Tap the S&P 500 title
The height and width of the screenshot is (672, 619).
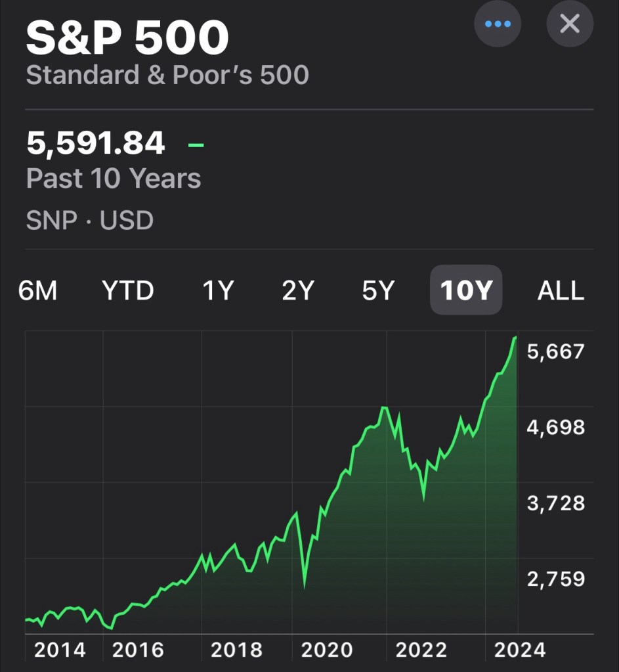click(x=127, y=38)
